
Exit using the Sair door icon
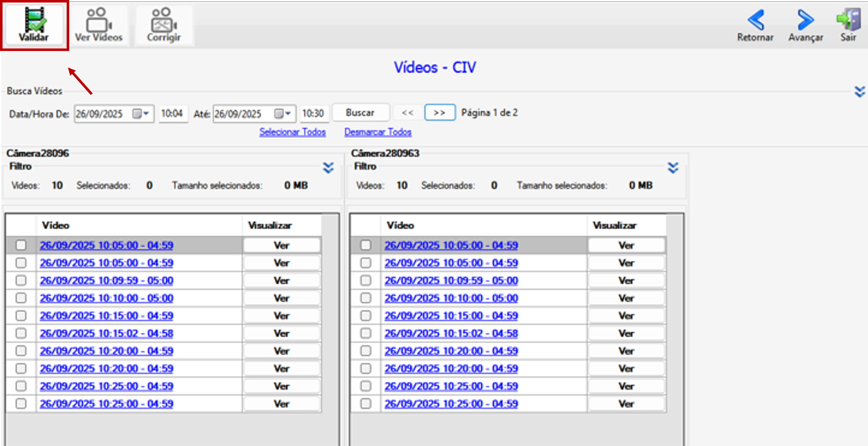click(x=848, y=20)
